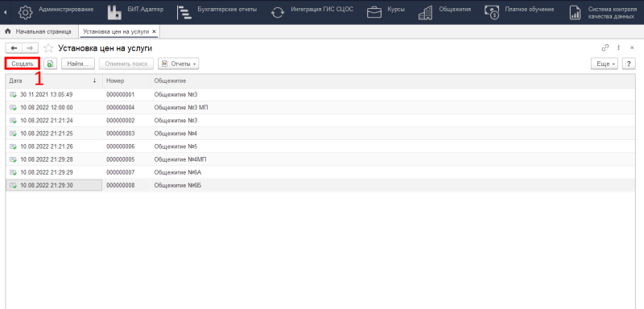Add page to favorites with star icon

[48, 48]
